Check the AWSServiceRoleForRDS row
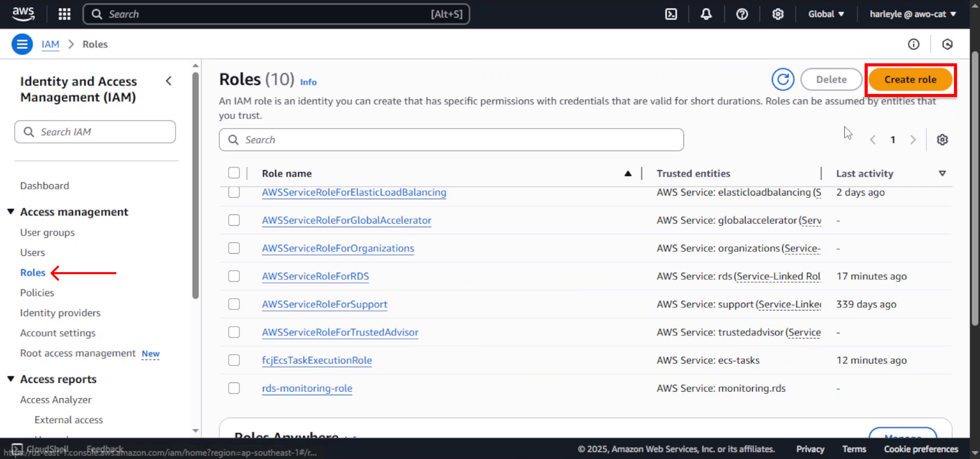 pos(234,276)
